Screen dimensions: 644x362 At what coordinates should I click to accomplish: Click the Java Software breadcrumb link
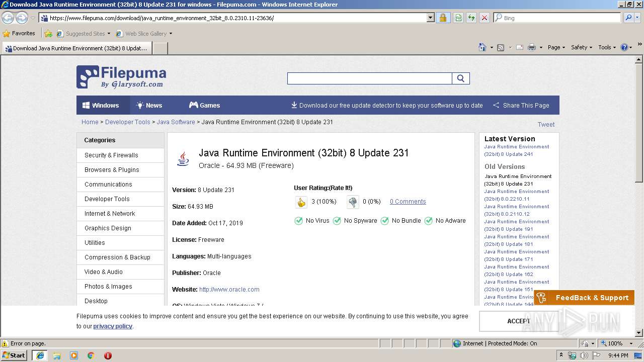click(176, 122)
